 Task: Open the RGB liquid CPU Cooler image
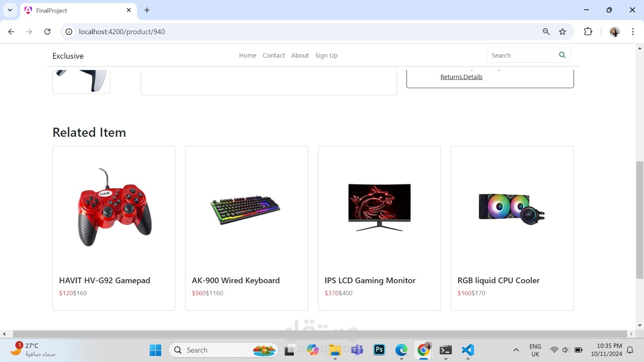pos(512,208)
